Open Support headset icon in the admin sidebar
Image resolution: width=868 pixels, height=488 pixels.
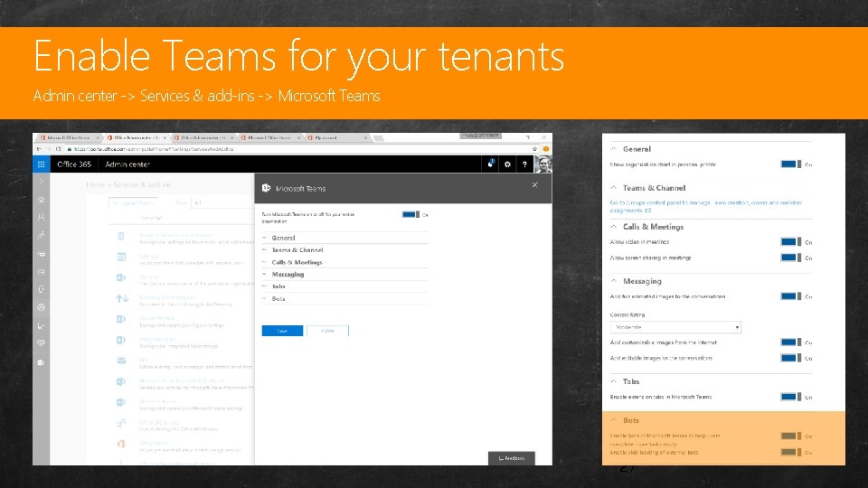pos(41,289)
